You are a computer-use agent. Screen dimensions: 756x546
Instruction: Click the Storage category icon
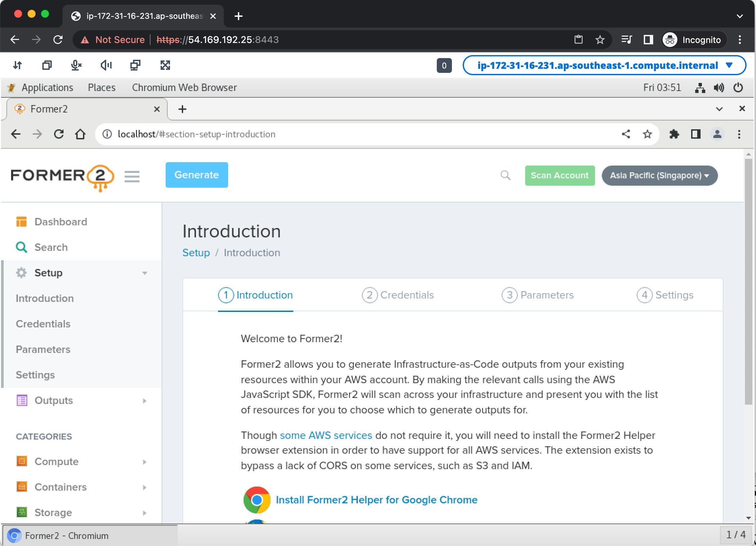click(22, 512)
